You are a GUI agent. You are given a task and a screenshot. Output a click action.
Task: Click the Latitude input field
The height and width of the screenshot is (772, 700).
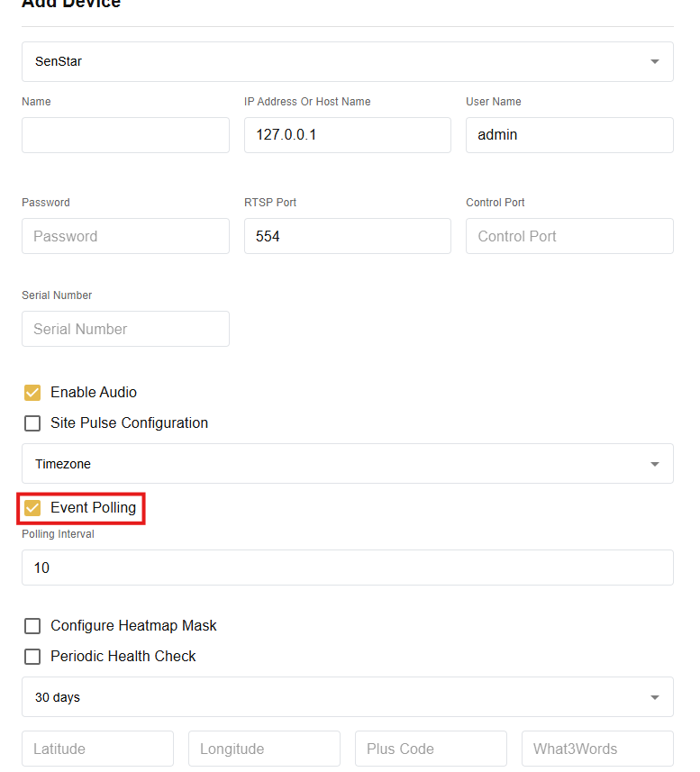tap(97, 749)
